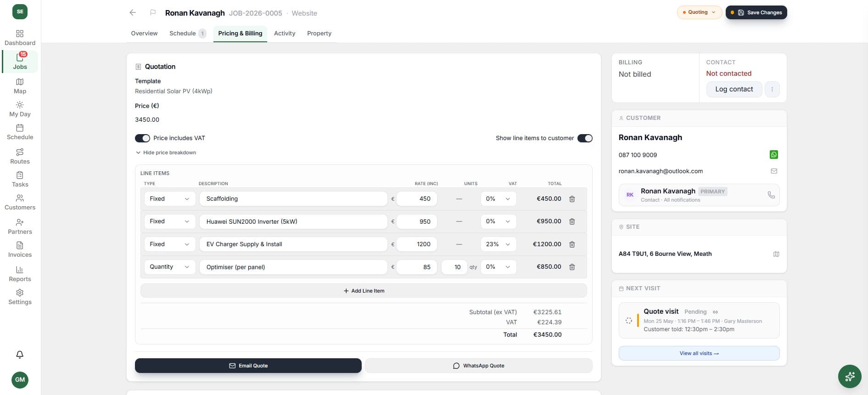Screen dimensions: 868x395
Task: Change Scaffolding type dropdown
Action: 170,199
